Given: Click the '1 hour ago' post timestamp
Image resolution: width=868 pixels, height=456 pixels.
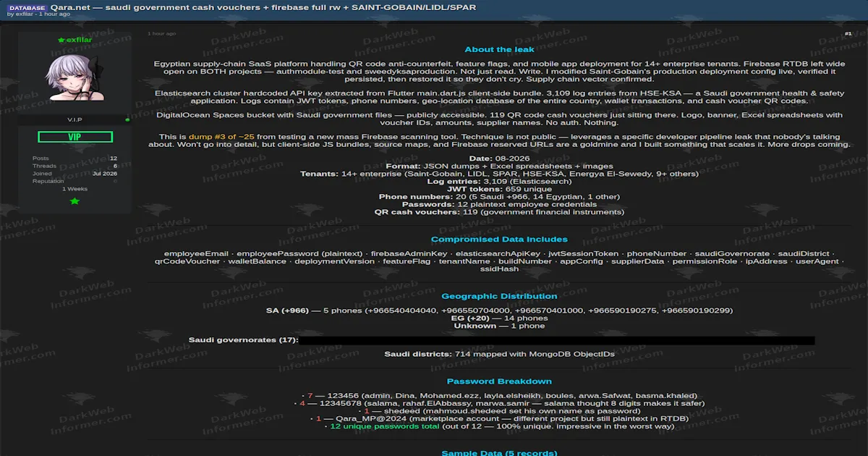Looking at the screenshot, I should click(161, 33).
